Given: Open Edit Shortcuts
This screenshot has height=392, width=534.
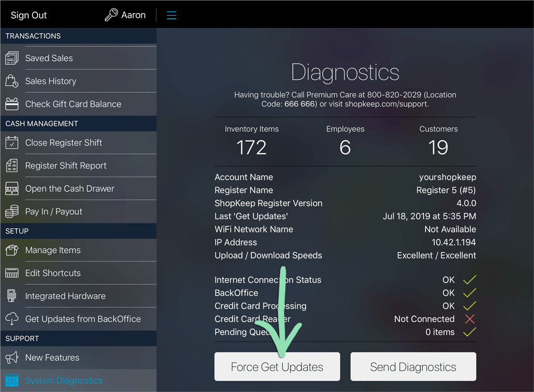Looking at the screenshot, I should 79,273.
